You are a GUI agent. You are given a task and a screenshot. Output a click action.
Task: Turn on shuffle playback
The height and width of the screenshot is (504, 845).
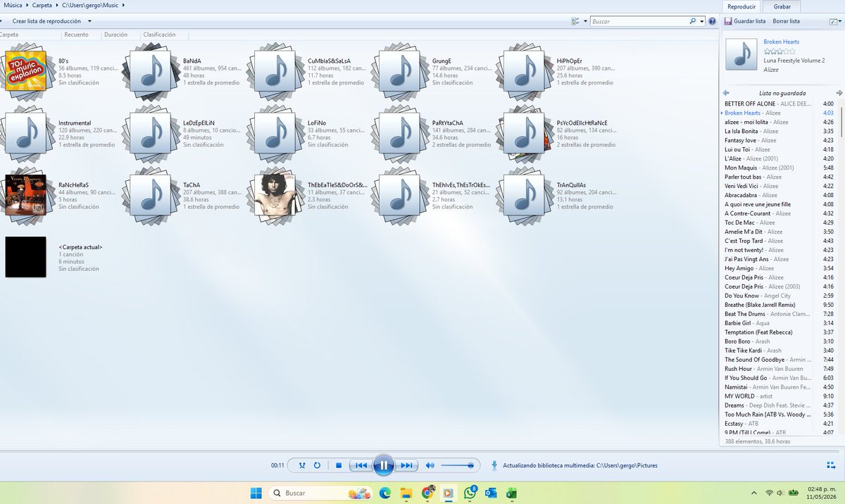tap(302, 465)
